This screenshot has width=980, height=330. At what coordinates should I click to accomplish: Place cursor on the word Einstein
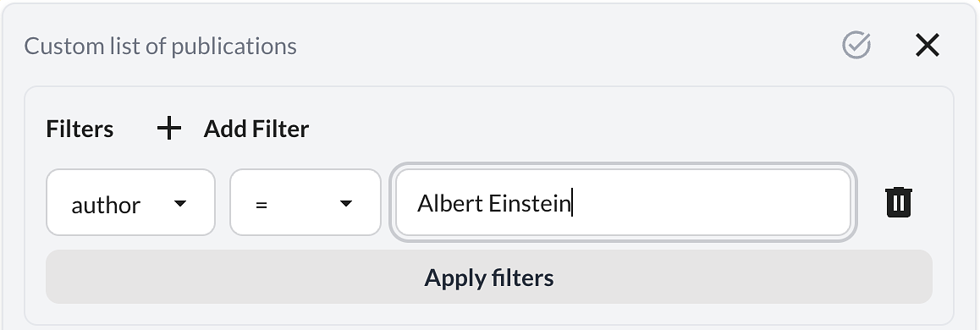530,203
